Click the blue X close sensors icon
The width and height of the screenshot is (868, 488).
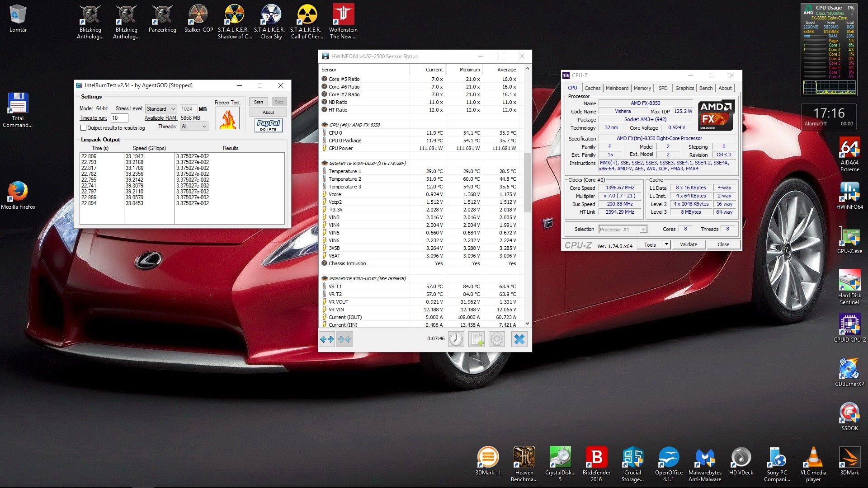519,339
